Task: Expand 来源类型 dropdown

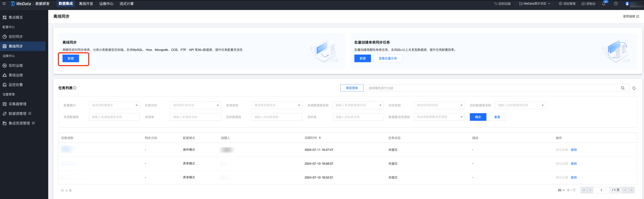Action: coord(277,105)
